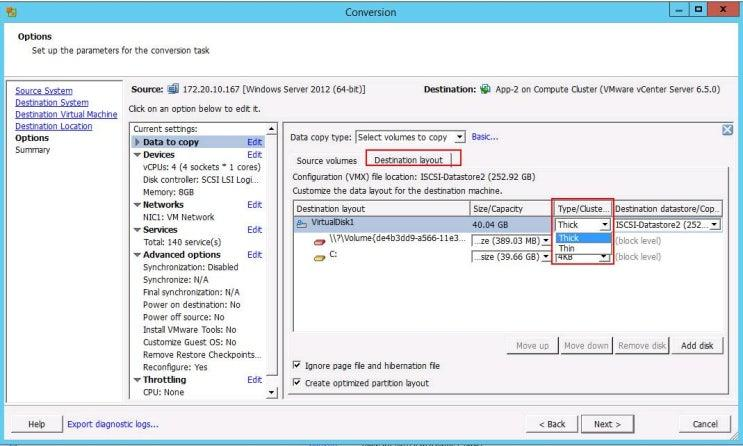Choose Thick from the disk type list

click(x=583, y=238)
